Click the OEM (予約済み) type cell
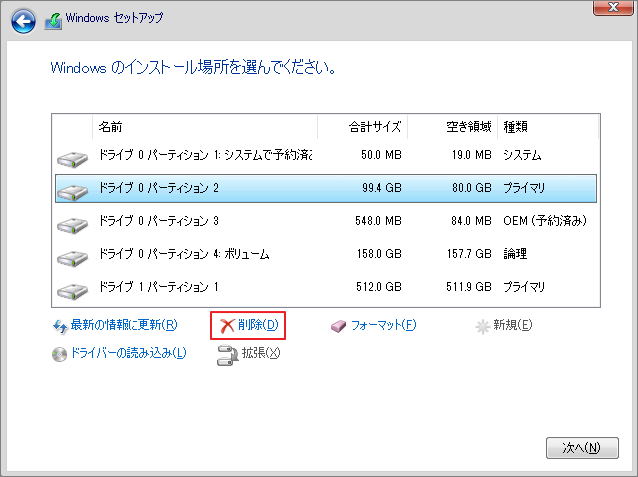The height and width of the screenshot is (477, 638). [x=545, y=221]
